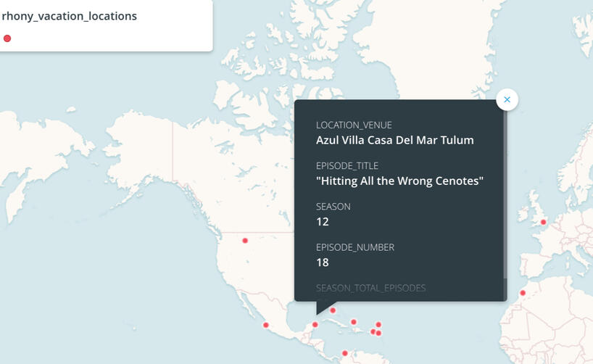Open the marker on Mexico's Pacific coast
Image resolution: width=593 pixels, height=364 pixels.
[266, 325]
